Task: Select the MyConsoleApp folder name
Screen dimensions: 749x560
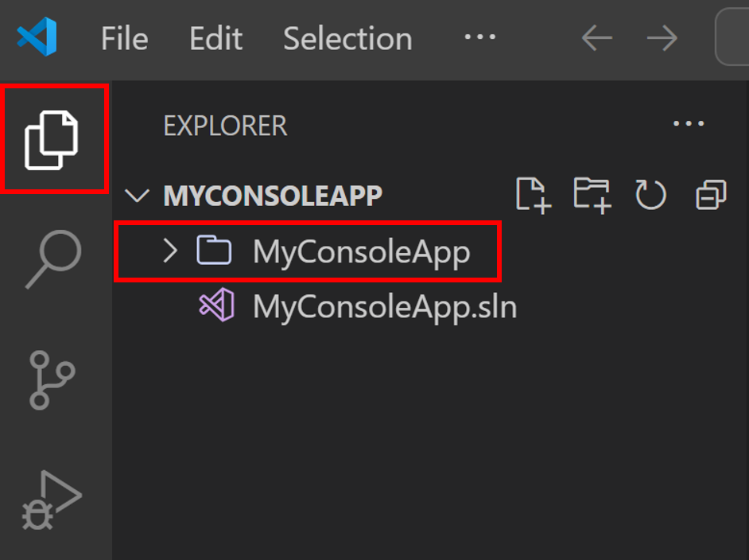Action: pyautogui.click(x=361, y=252)
